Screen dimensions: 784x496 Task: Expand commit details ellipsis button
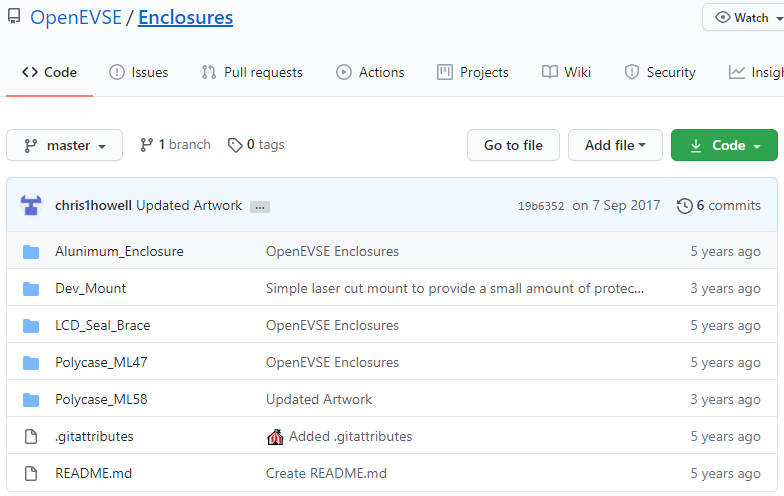pos(260,206)
